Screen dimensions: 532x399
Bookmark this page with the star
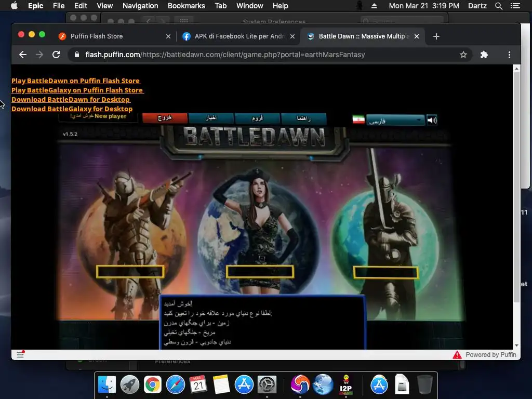coord(463,55)
